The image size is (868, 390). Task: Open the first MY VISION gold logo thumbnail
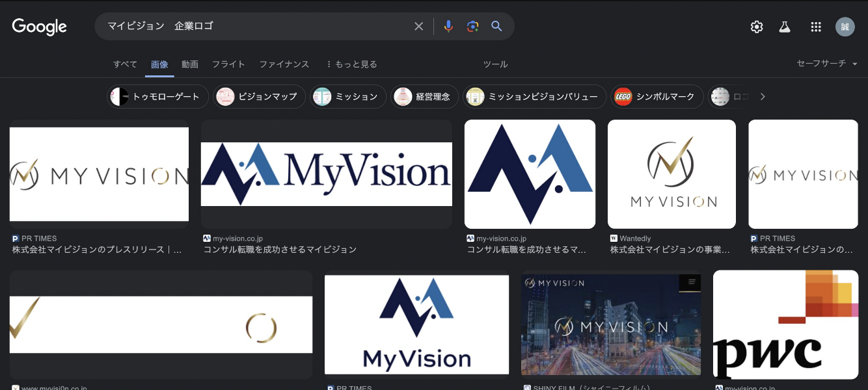click(x=99, y=174)
